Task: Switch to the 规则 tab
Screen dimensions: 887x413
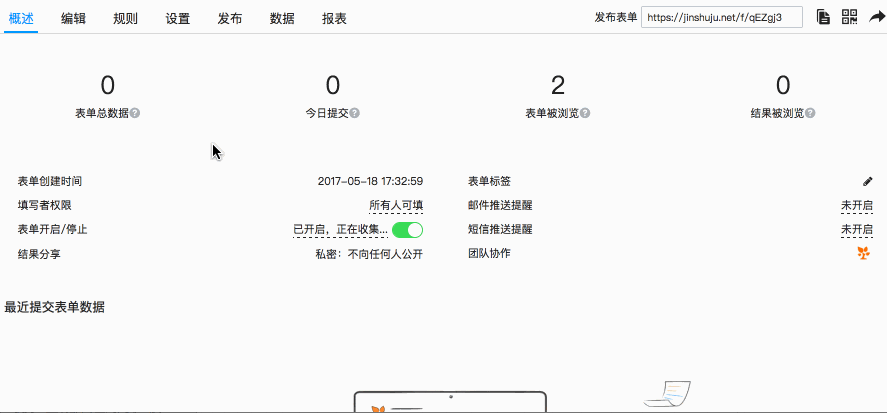Action: click(125, 18)
